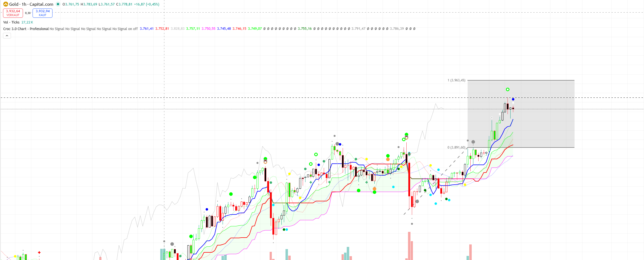Click the red plus marker at far left
This screenshot has width=644, height=260.
click(x=39, y=252)
